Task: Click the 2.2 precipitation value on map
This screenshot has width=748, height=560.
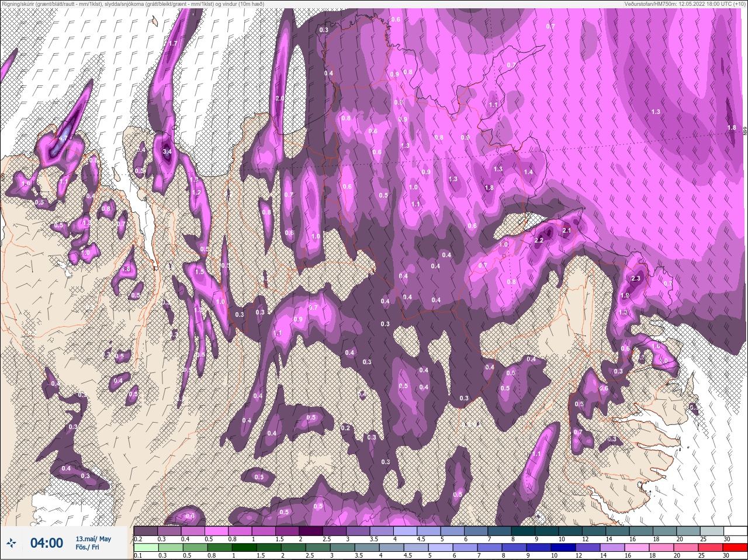Action: (539, 240)
